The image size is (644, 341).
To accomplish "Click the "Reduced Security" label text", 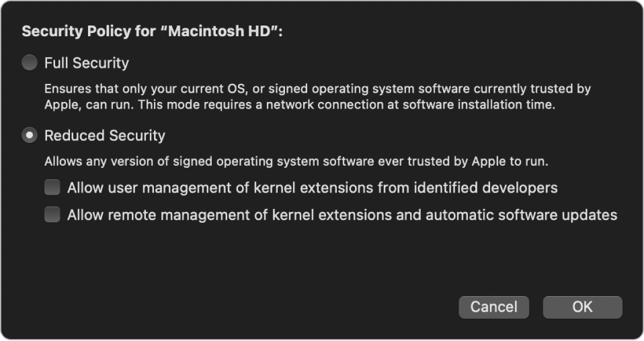I will pos(105,136).
